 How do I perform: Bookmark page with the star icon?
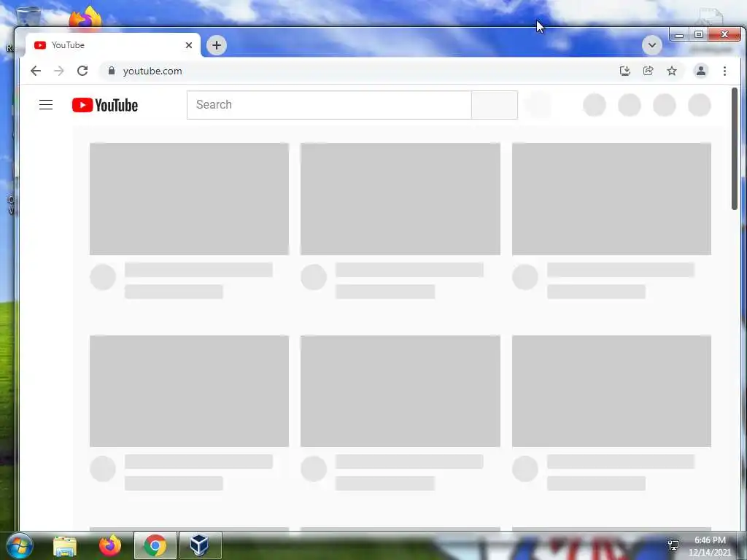672,71
